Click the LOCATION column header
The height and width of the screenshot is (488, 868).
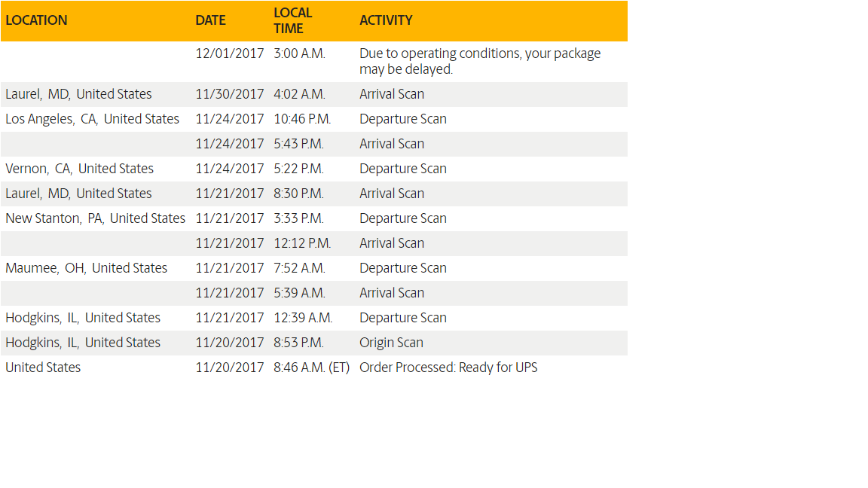[x=36, y=20]
